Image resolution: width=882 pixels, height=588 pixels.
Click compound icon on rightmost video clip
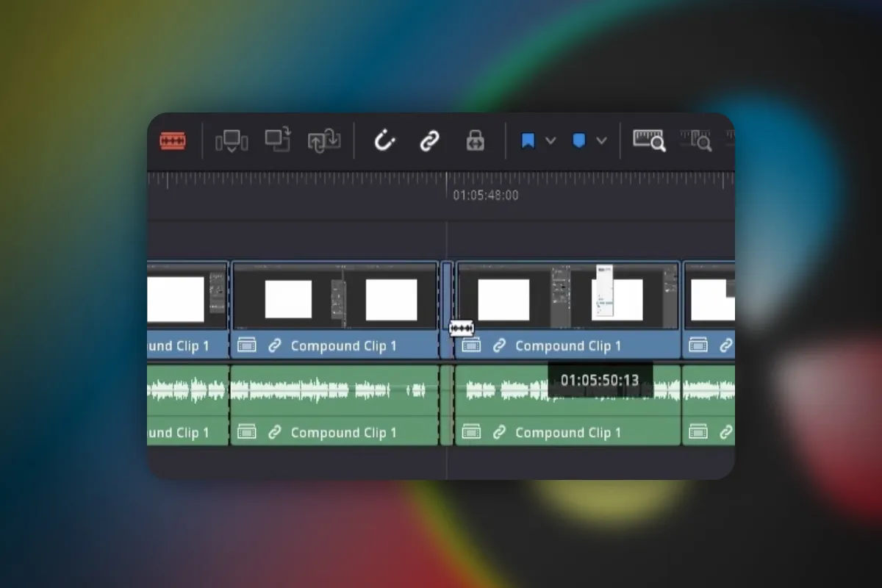point(698,345)
